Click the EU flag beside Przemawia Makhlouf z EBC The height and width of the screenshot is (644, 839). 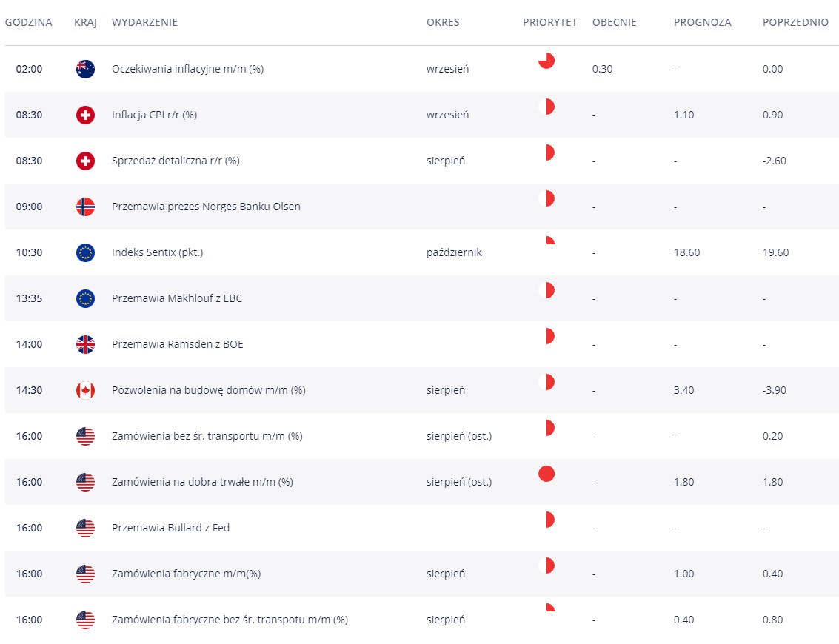pos(86,298)
